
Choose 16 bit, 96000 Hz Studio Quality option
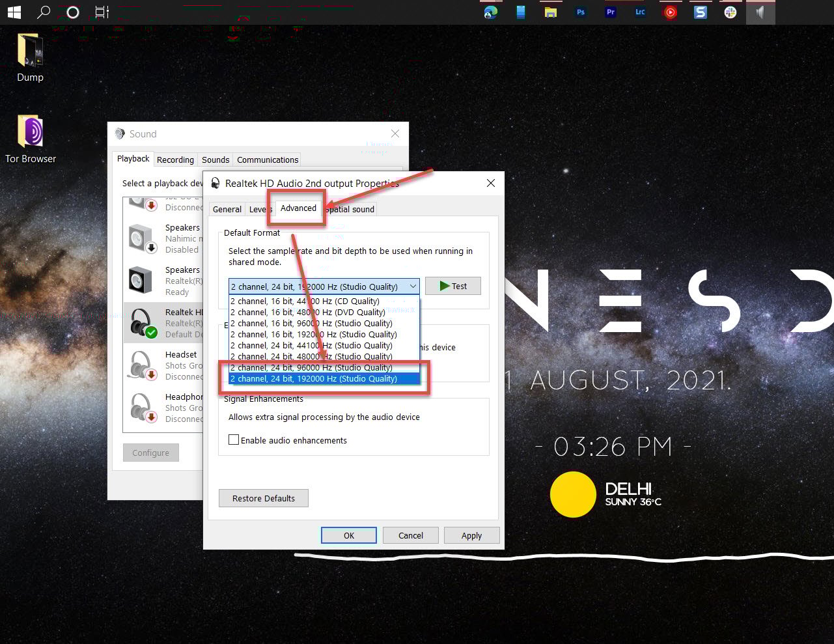pyautogui.click(x=324, y=324)
